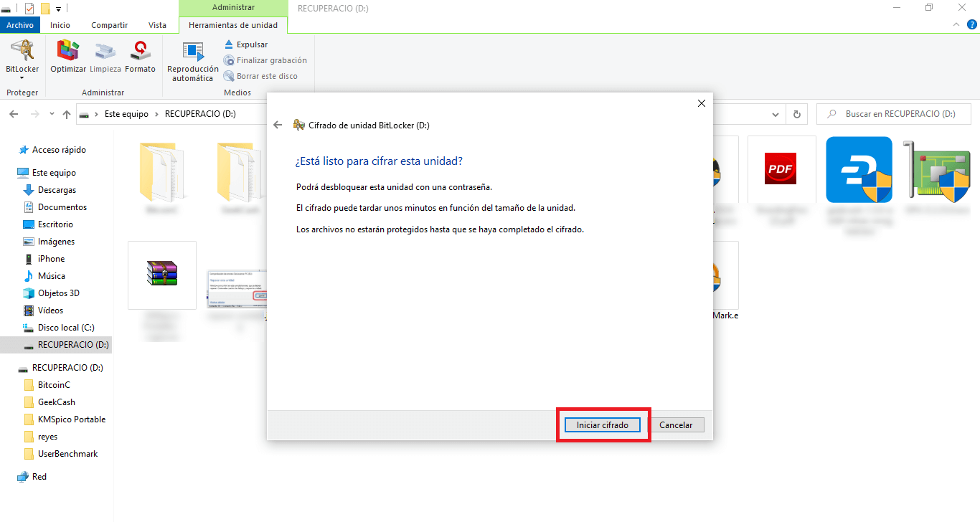This screenshot has width=980, height=522.
Task: Click the Limpieza disk cleanup icon
Action: point(105,57)
